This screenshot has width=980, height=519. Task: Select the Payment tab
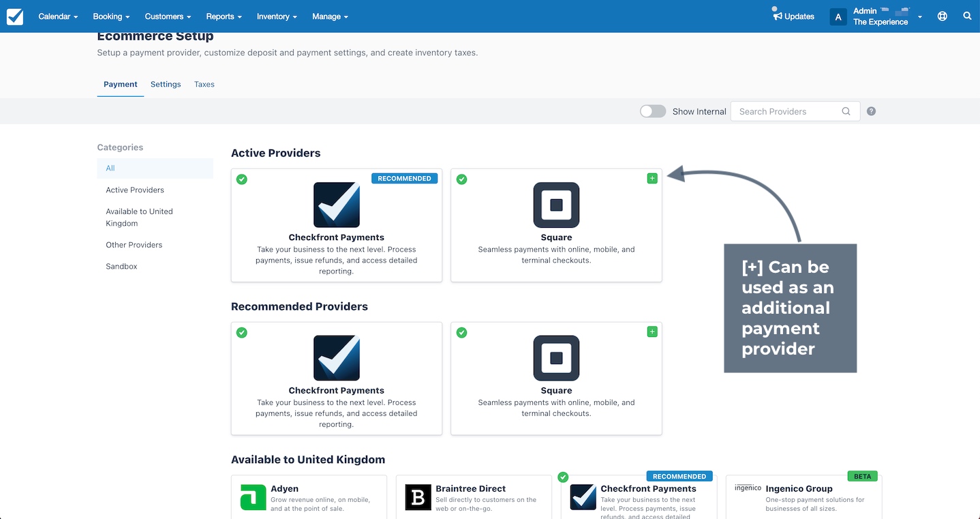click(121, 85)
